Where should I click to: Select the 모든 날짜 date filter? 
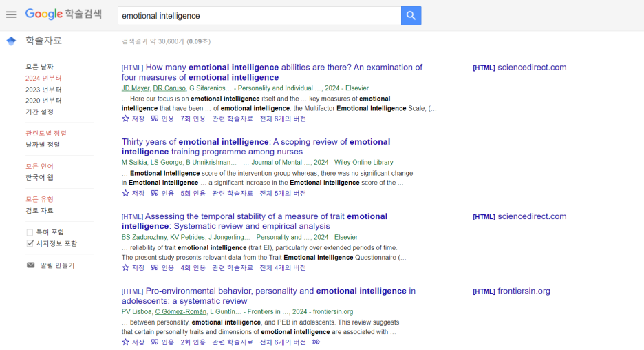(39, 67)
